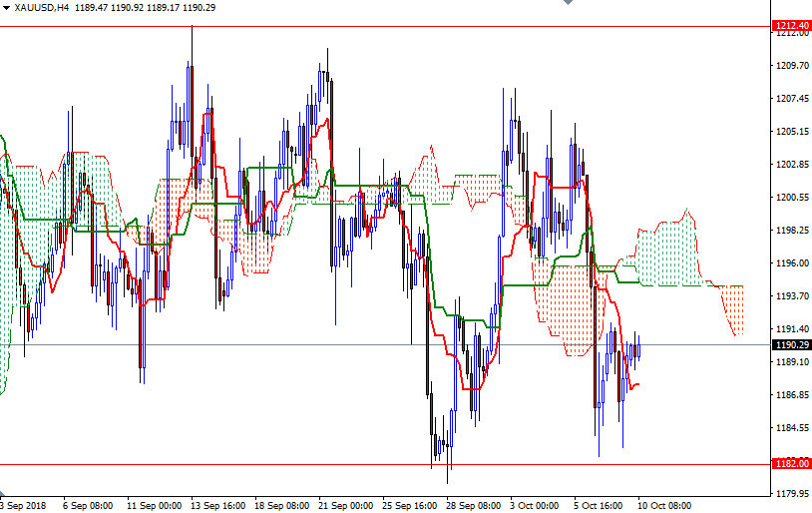Click the dropdown arrow beside XAUUSD,H4
The image size is (812, 513).
coord(6,8)
